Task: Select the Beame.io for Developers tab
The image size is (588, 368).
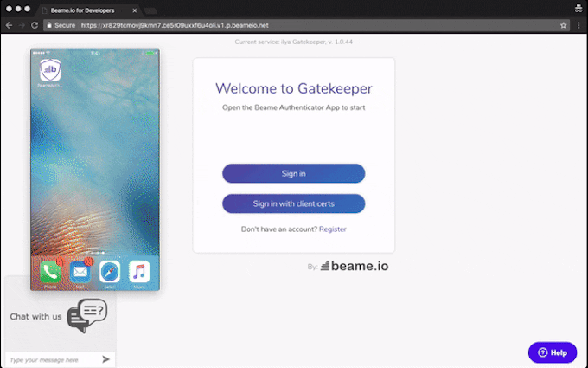Action: pyautogui.click(x=90, y=10)
